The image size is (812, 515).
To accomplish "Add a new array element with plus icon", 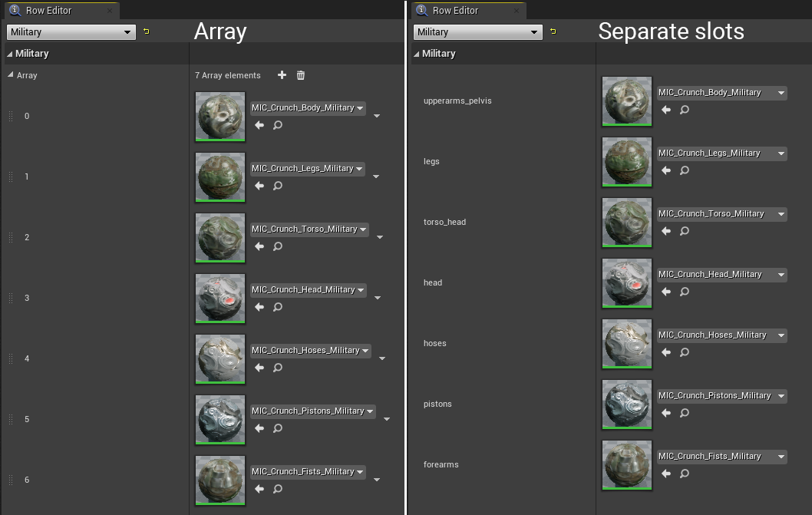I will pos(282,75).
